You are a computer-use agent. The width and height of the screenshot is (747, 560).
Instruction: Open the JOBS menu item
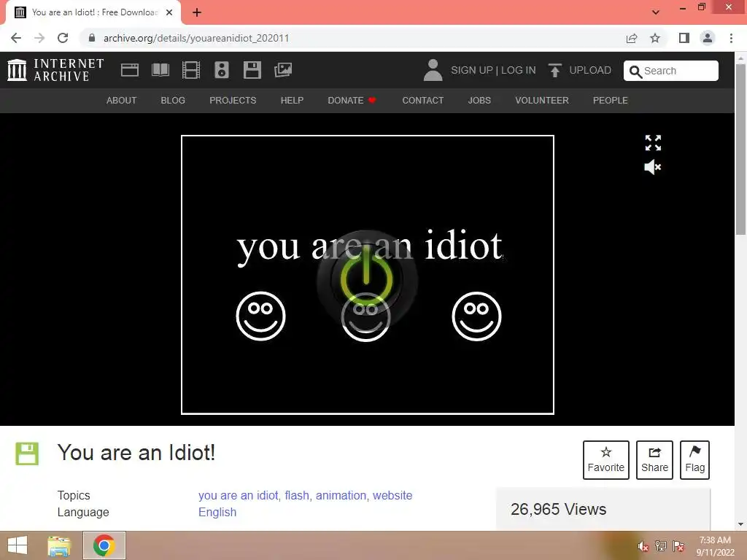tap(479, 101)
